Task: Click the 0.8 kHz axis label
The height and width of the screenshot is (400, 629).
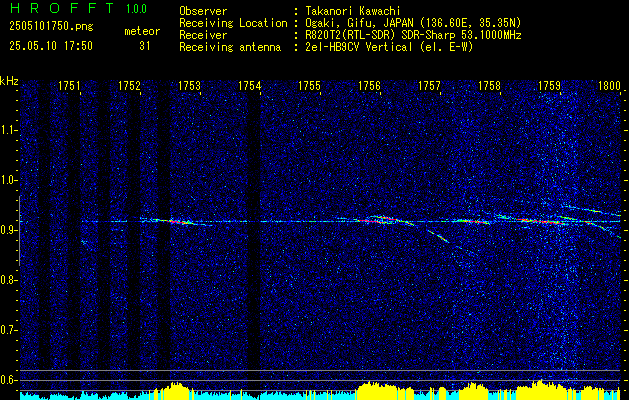Action: coord(7,280)
